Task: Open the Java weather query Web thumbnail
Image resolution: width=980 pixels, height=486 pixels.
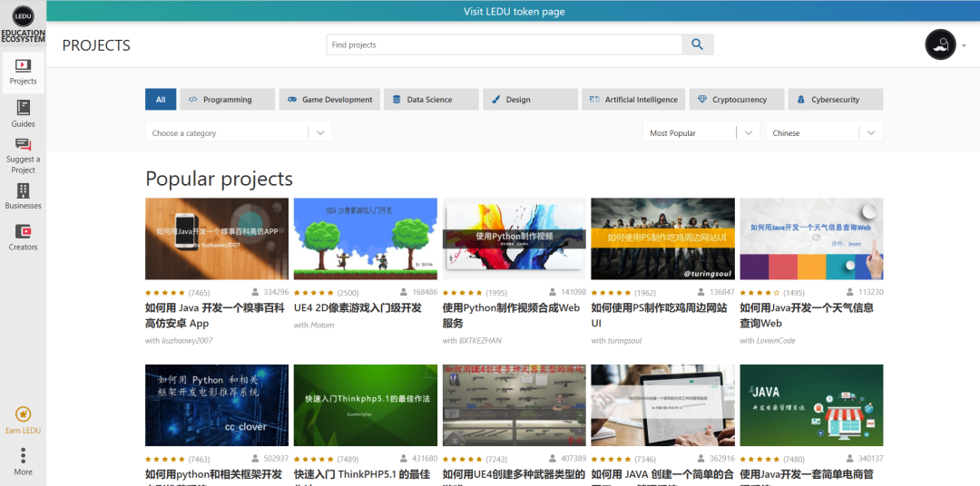Action: (812, 238)
